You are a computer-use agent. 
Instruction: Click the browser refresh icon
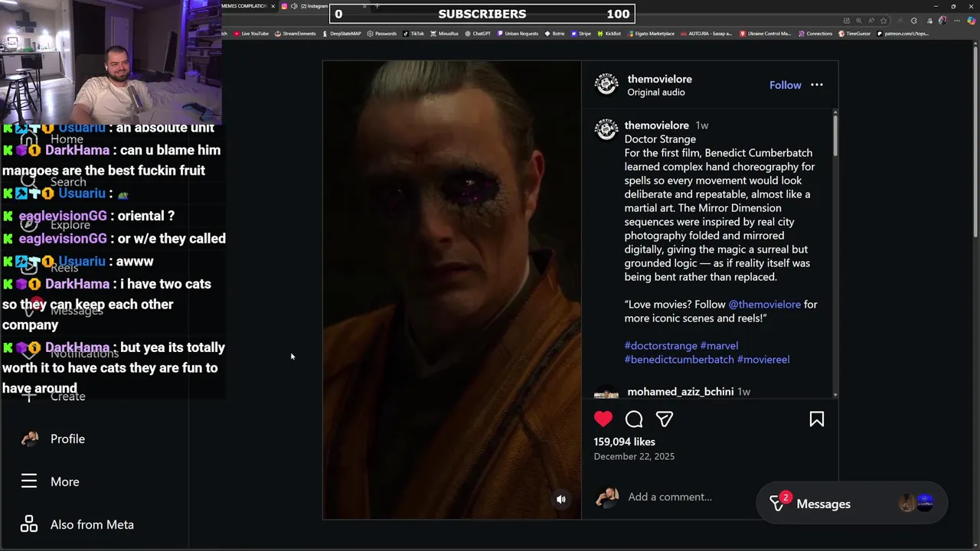[914, 21]
